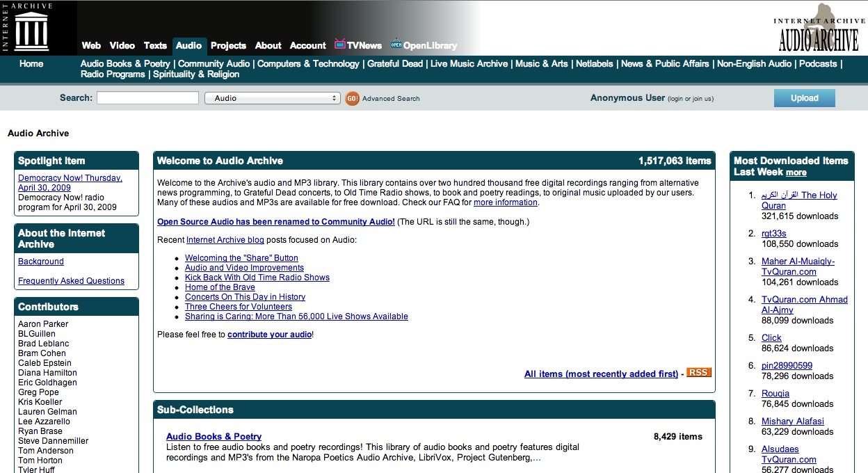Open Welcoming the "Share" Button post

241,258
